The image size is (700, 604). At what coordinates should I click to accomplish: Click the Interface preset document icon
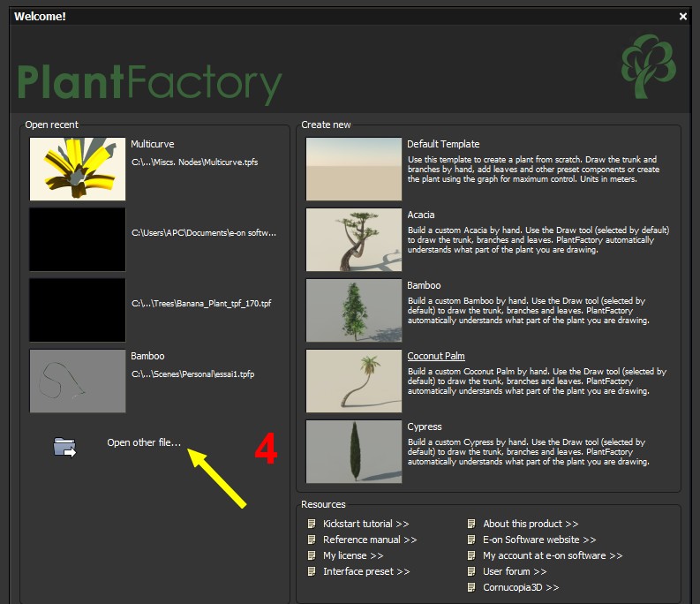click(x=312, y=571)
